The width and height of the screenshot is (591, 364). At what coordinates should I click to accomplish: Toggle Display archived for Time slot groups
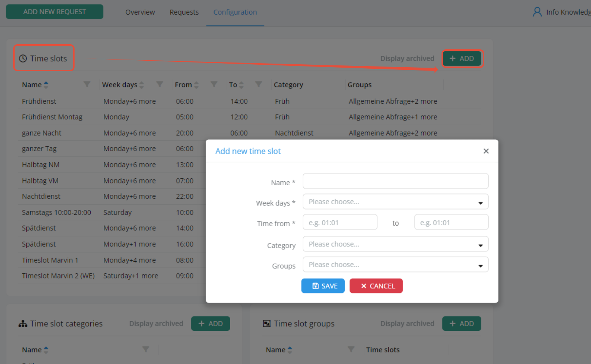click(x=407, y=323)
